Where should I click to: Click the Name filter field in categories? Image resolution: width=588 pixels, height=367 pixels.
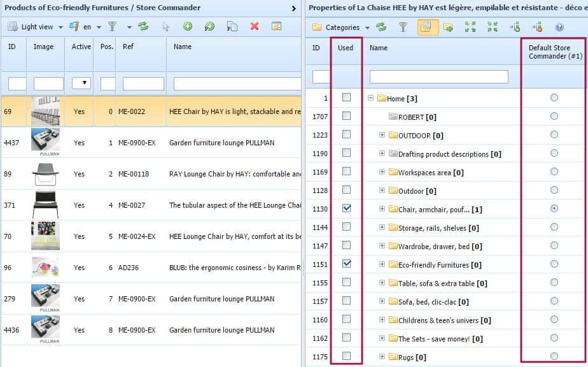438,77
